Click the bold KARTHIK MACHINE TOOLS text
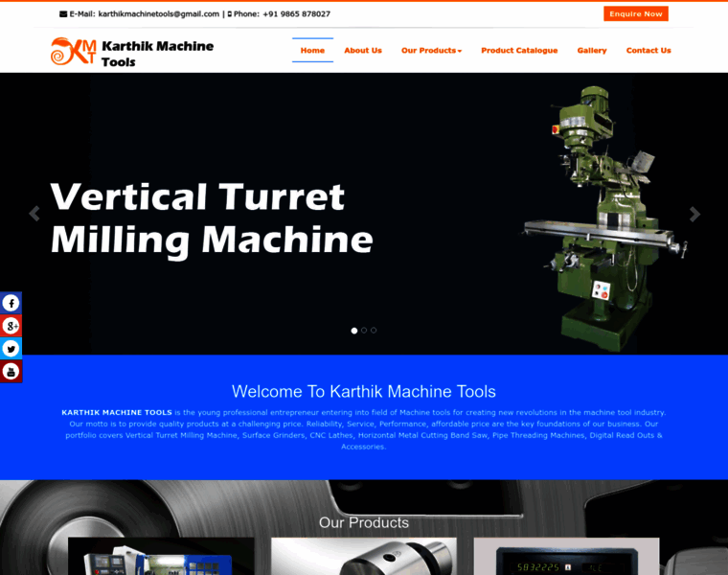This screenshot has height=575, width=728. (x=117, y=412)
